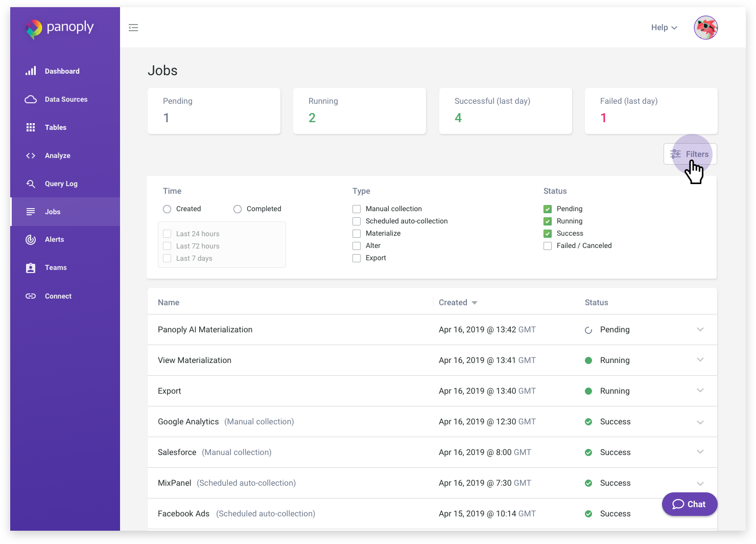Image resolution: width=756 pixels, height=544 pixels.
Task: Click the Pending spinner status icon
Action: 588,330
